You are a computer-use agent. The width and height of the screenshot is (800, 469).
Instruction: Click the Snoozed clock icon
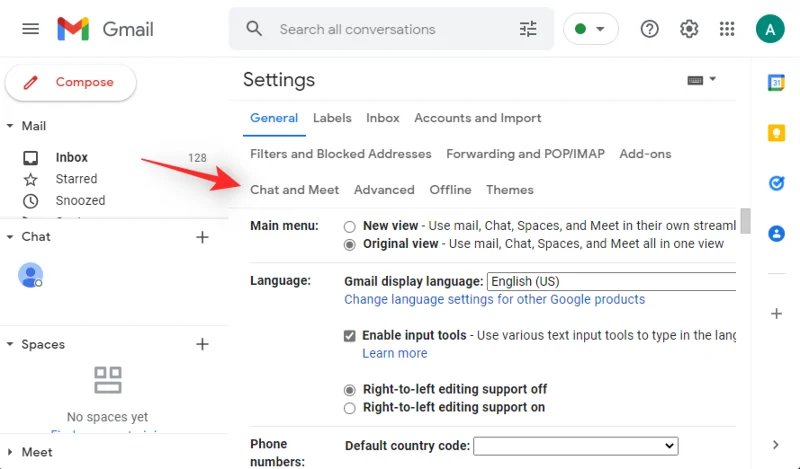click(x=31, y=201)
